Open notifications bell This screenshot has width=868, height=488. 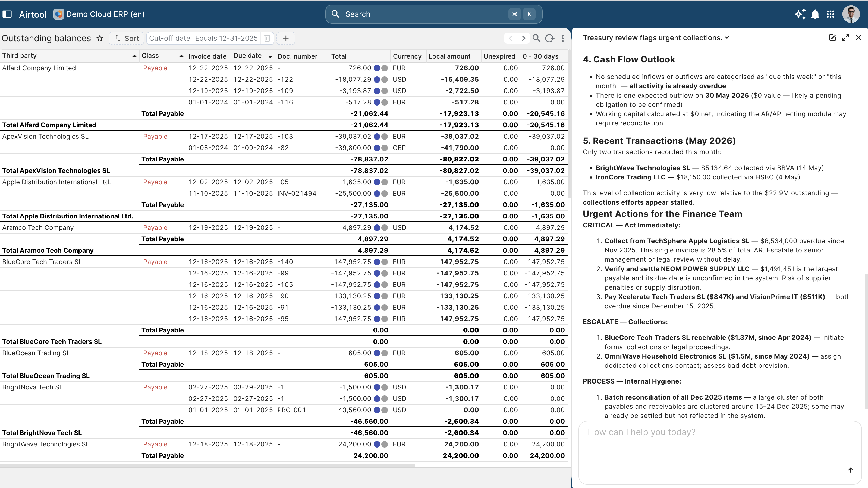pyautogui.click(x=815, y=14)
